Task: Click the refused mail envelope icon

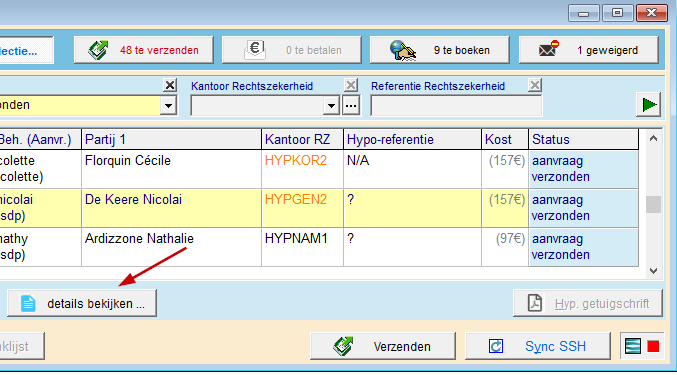Action: point(549,49)
